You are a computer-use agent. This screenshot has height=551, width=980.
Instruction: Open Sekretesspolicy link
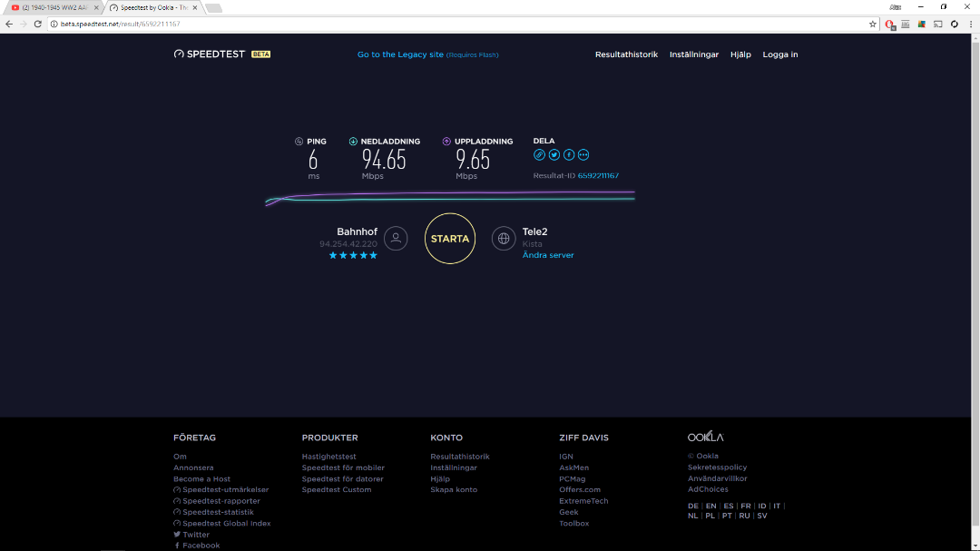tap(718, 467)
